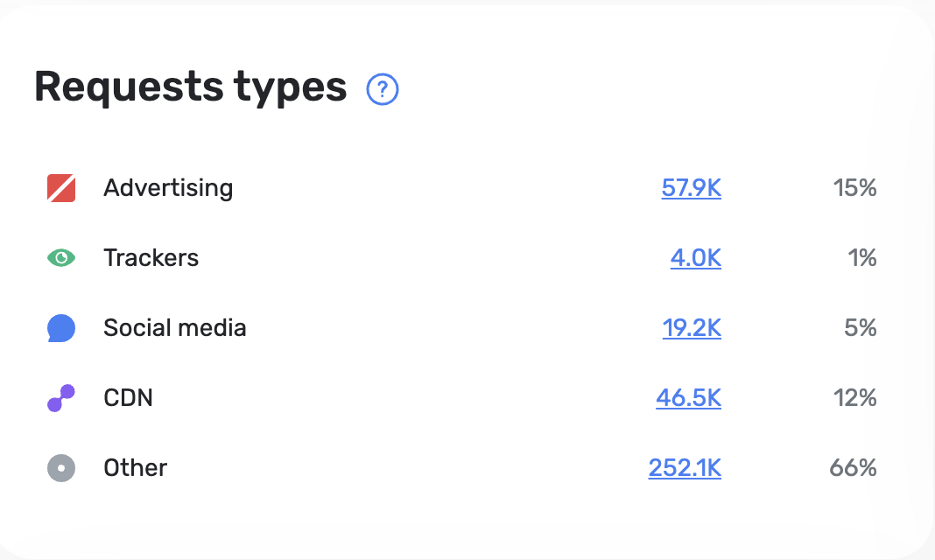Open the Requests types help question mark
The image size is (935, 560).
(x=383, y=89)
